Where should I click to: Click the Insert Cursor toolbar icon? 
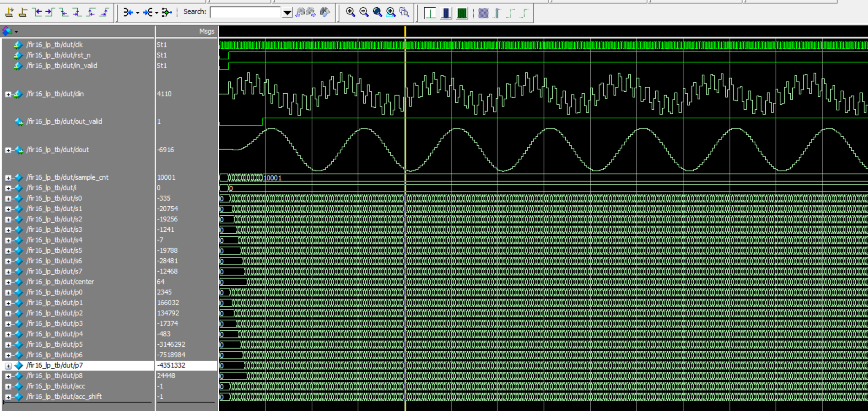[9, 13]
